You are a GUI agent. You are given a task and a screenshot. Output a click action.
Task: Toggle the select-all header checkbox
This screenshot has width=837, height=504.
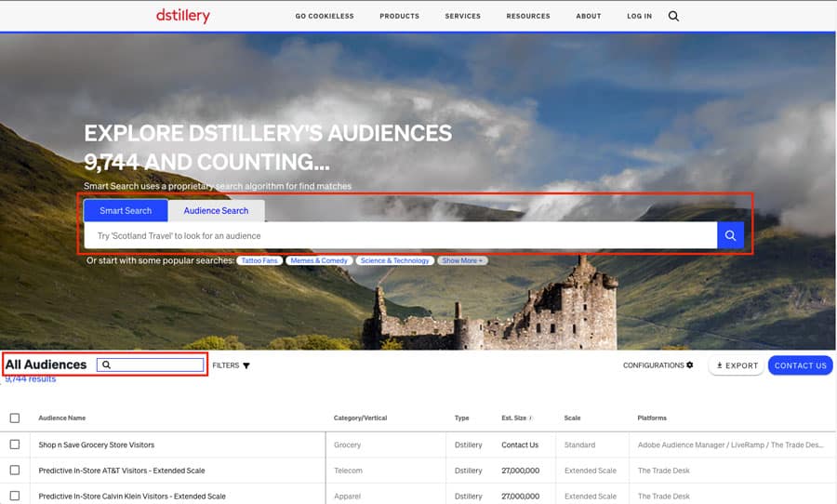point(14,418)
